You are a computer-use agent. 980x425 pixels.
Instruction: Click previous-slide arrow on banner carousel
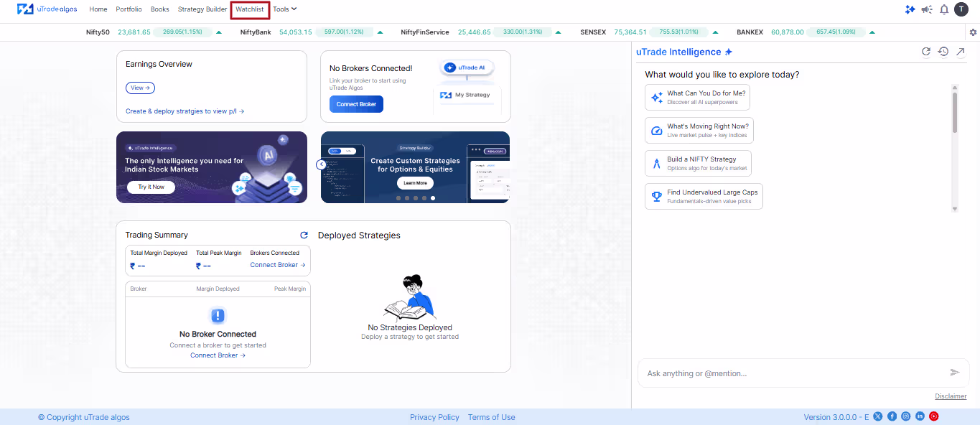[321, 164]
